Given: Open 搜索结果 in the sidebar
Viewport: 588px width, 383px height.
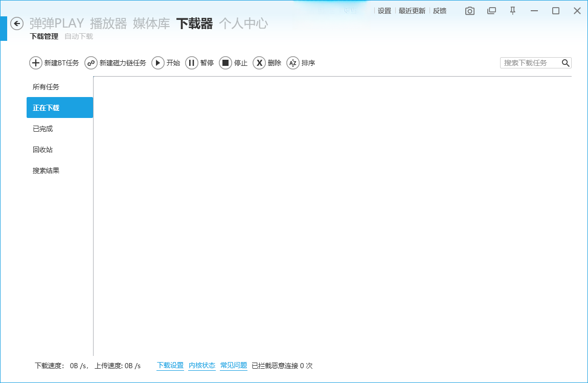Looking at the screenshot, I should (x=60, y=171).
